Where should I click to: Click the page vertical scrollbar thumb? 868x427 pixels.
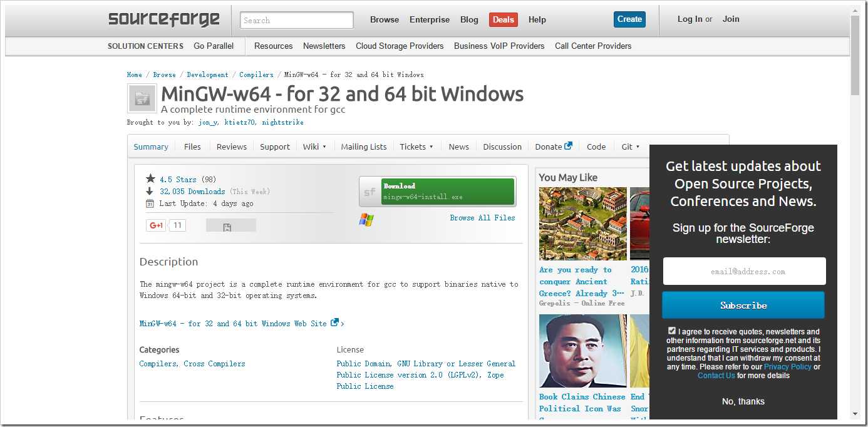point(855,56)
